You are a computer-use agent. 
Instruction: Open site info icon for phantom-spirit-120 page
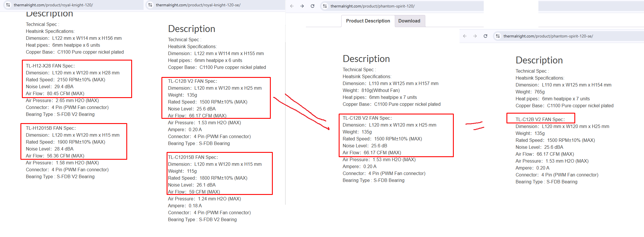[x=325, y=6]
